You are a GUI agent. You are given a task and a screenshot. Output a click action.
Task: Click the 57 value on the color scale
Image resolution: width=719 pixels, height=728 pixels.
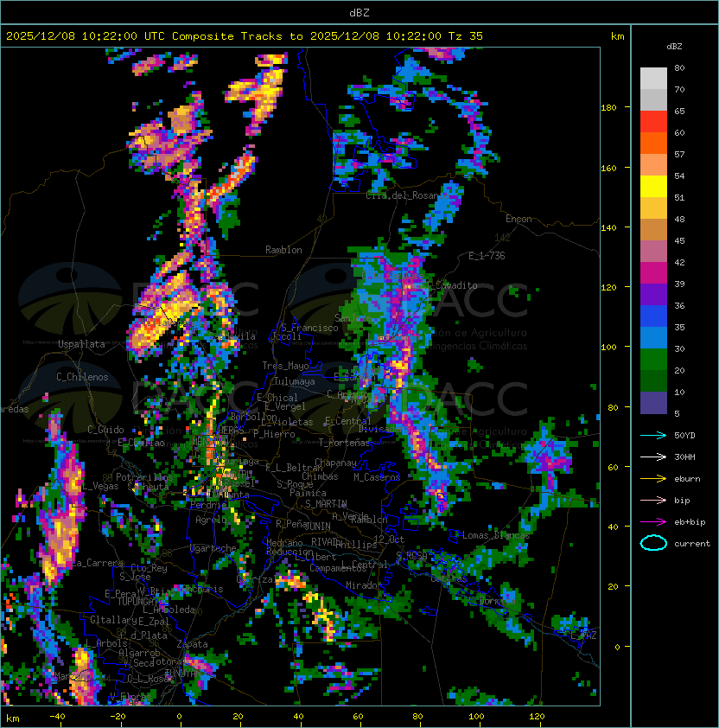pos(679,155)
